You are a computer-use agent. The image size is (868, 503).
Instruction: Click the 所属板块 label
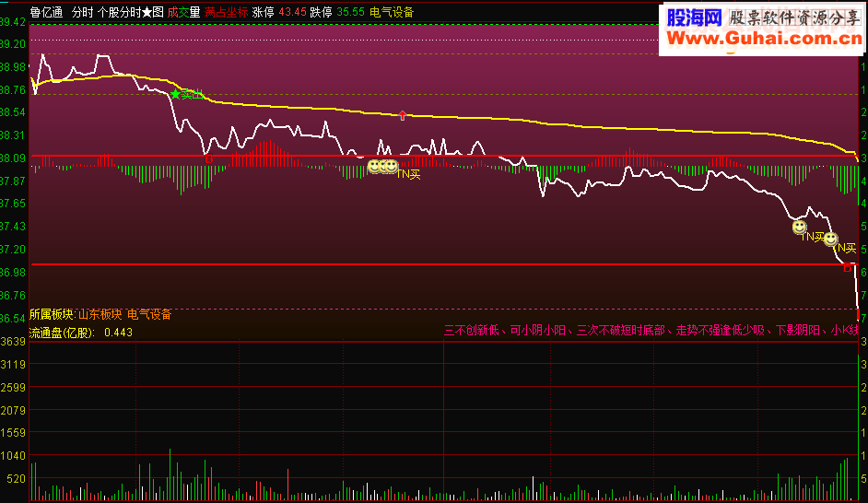point(52,314)
